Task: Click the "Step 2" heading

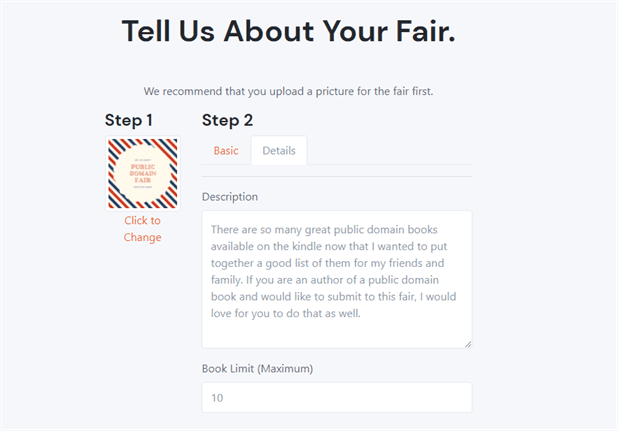Action: click(x=227, y=120)
